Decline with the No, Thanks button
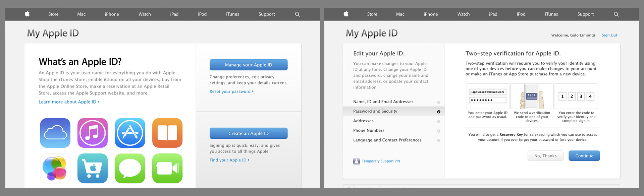 point(545,156)
